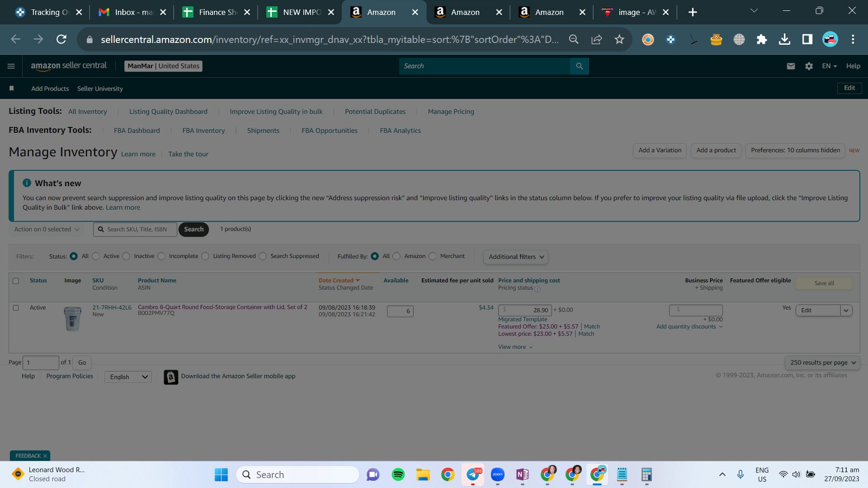Click the Available quantity field showing 6

(x=400, y=311)
